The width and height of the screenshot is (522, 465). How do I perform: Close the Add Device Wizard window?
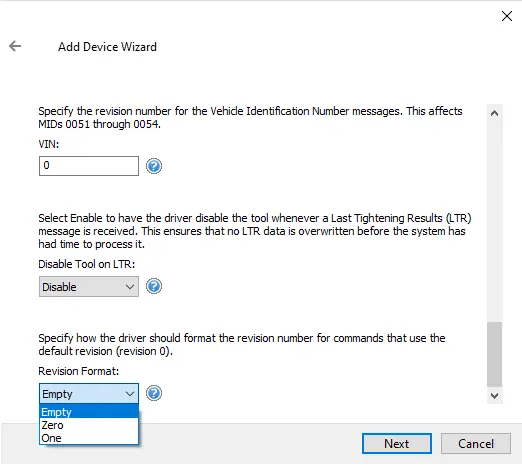[x=507, y=16]
